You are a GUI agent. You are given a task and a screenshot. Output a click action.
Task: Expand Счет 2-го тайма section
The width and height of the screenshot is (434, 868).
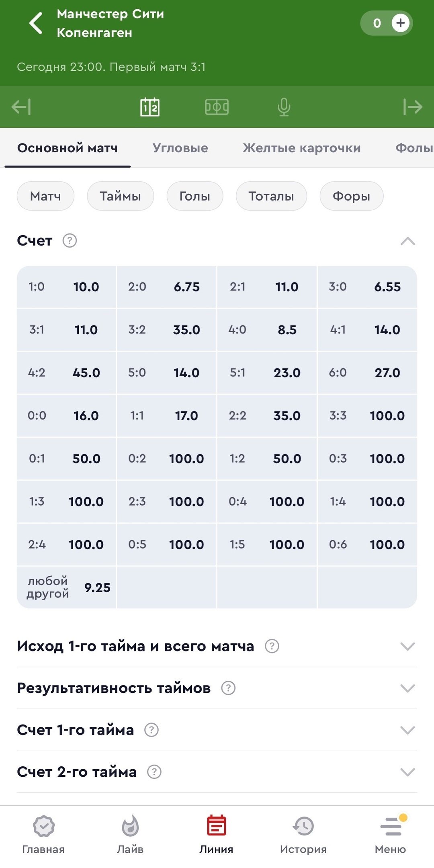click(x=407, y=772)
